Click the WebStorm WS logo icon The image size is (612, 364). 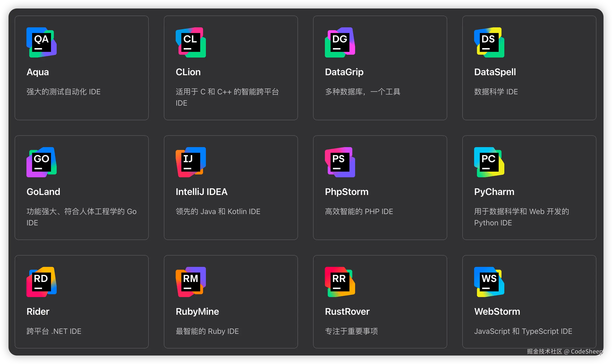click(x=489, y=282)
